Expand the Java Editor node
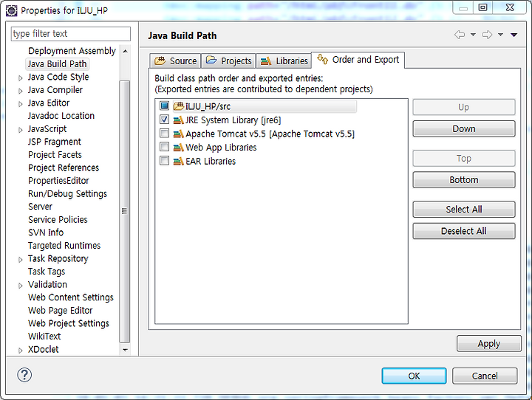 click(21, 104)
